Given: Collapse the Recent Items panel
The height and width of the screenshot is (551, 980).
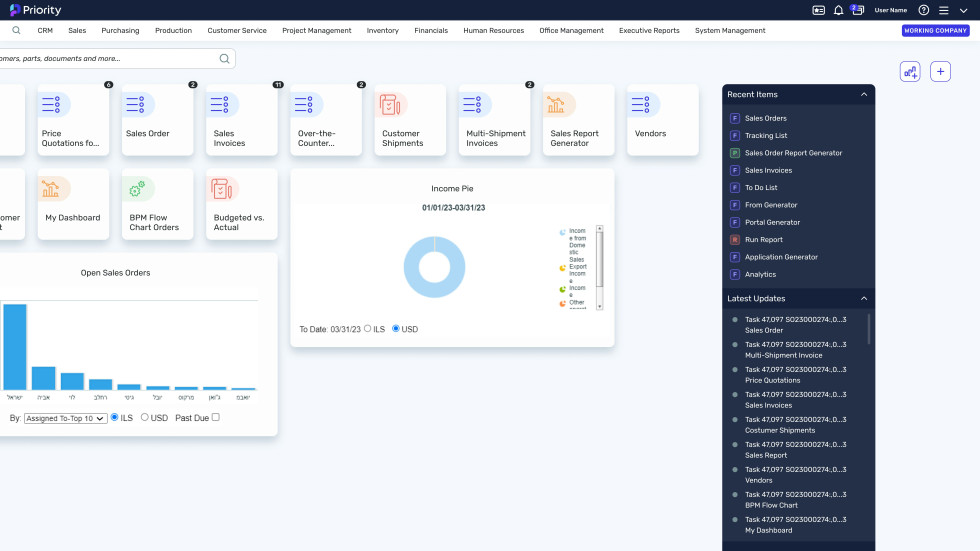Looking at the screenshot, I should coord(864,95).
